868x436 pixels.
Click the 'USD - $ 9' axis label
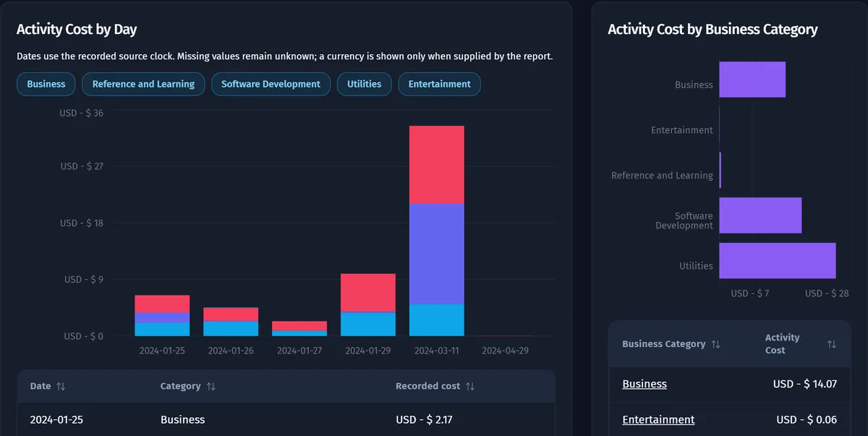(84, 280)
